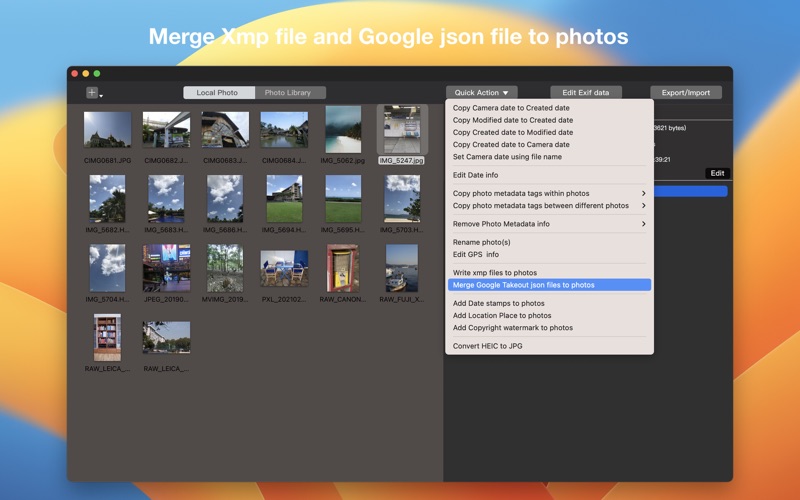Select the RAW_FUJI_X photo thumbnail
This screenshot has width=800, height=500.
pos(402,268)
